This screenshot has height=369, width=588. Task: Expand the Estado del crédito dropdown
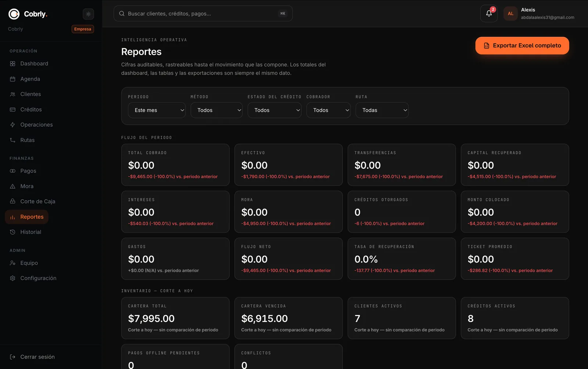[x=275, y=110]
